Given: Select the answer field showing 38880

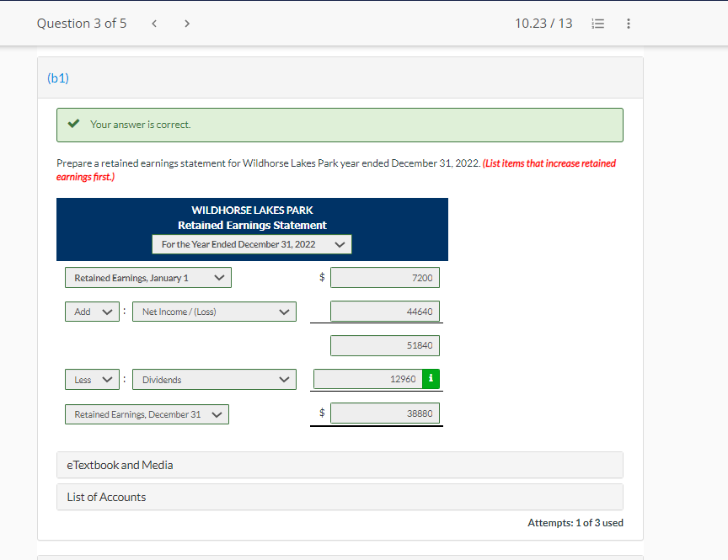Looking at the screenshot, I should coord(385,413).
